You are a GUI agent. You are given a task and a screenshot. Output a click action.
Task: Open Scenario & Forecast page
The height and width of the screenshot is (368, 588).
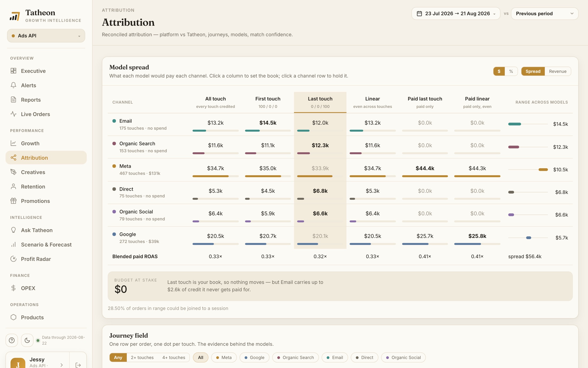point(46,245)
